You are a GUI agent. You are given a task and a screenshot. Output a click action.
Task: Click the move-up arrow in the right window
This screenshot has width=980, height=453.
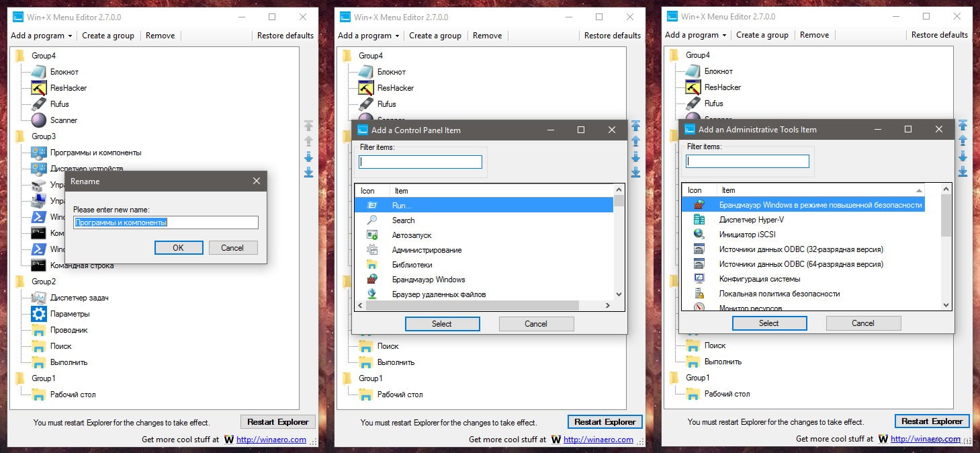963,140
